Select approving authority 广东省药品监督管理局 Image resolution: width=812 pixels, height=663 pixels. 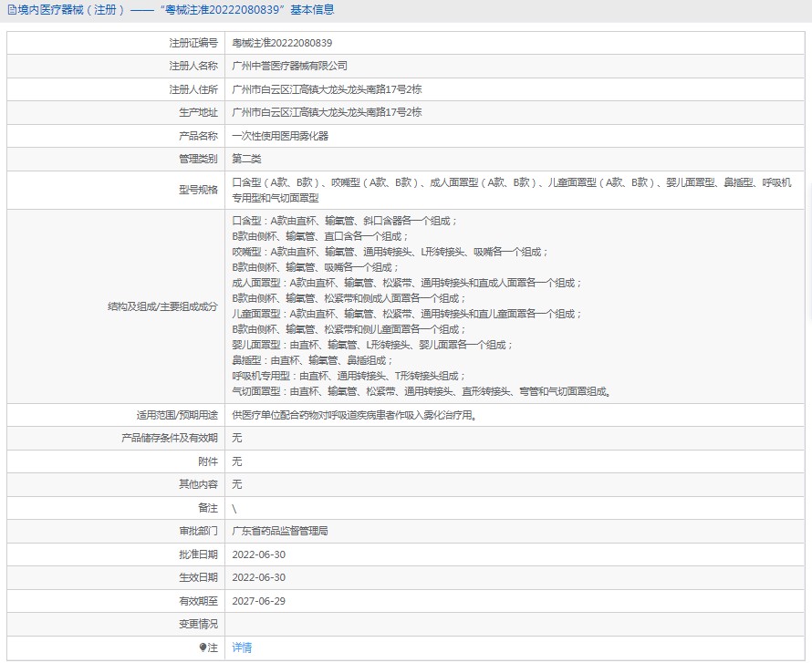(x=280, y=531)
